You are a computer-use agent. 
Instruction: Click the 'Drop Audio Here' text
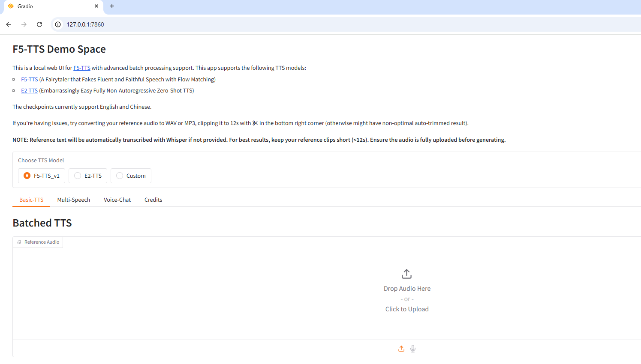407,289
